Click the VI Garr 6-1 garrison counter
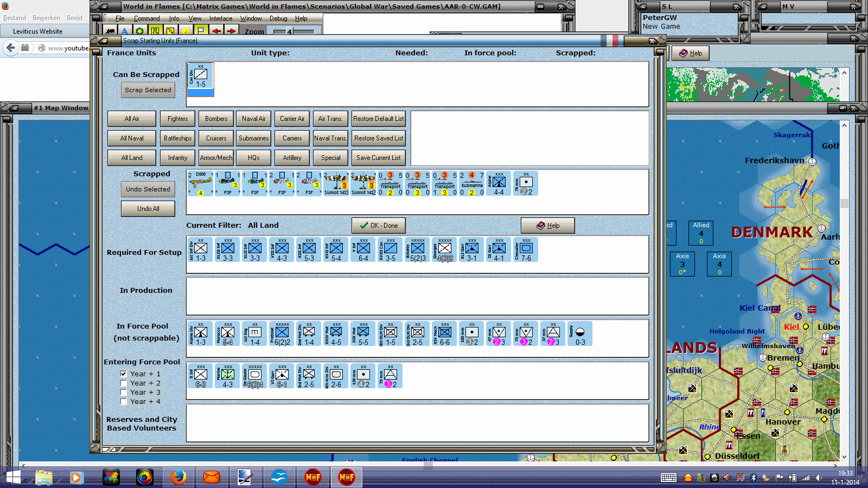This screenshot has width=868, height=488. 282,376
